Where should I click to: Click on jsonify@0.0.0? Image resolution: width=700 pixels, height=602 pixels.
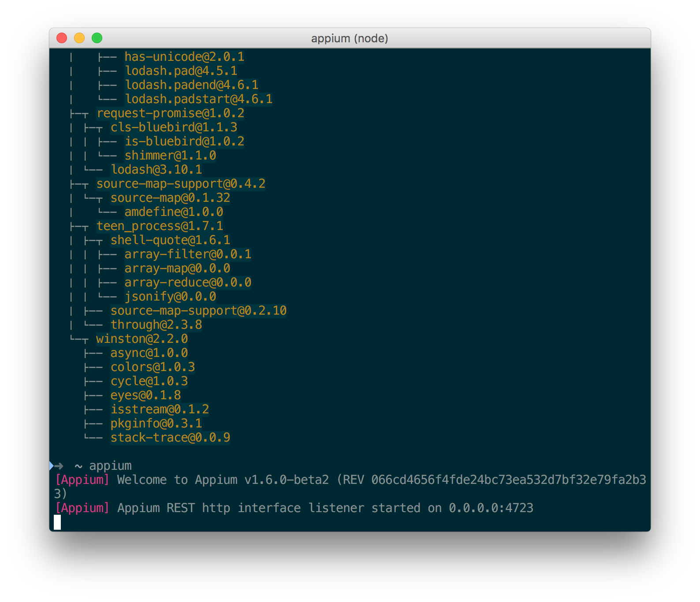pos(170,297)
